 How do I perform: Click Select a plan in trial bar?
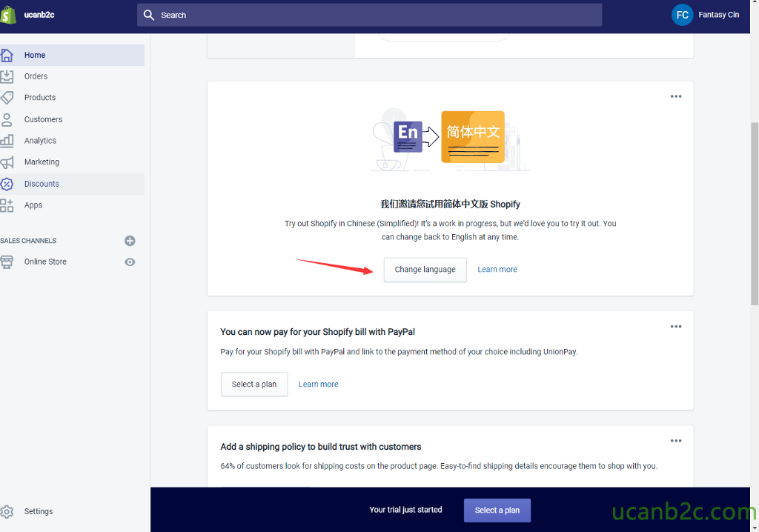[x=497, y=511]
